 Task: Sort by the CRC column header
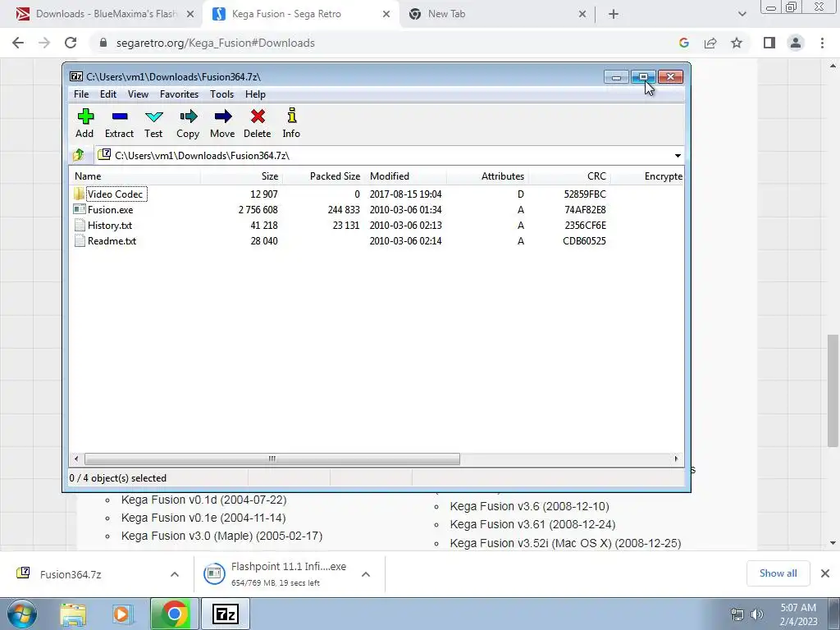point(569,176)
